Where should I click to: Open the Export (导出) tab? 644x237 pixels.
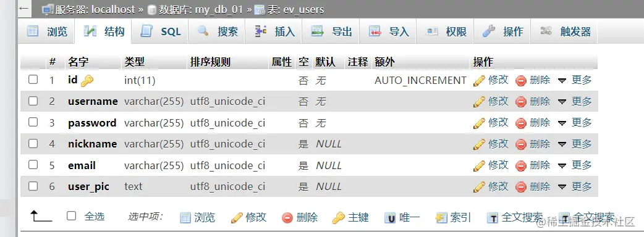coord(331,31)
